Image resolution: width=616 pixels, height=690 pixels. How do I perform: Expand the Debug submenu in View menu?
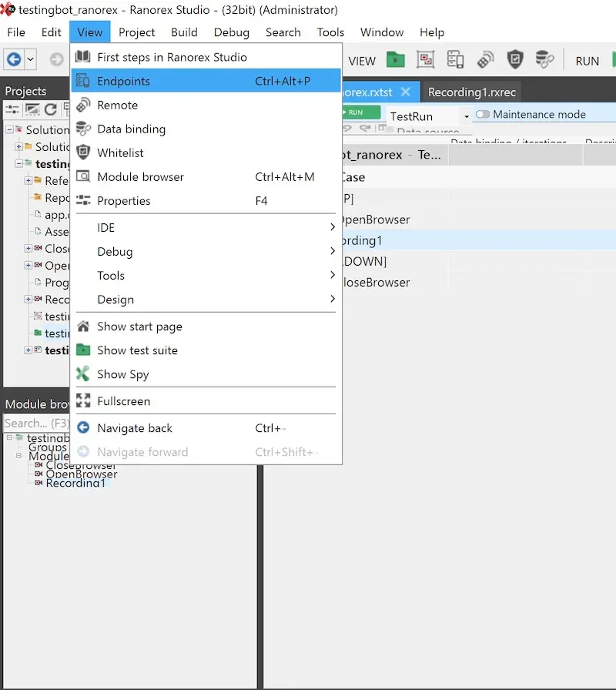point(206,252)
